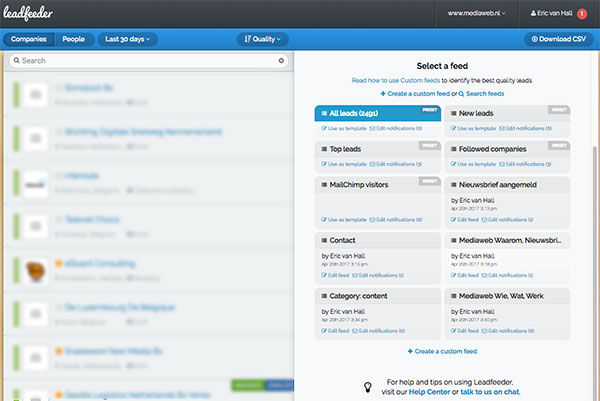Open the Eric van Hall user menu
This screenshot has height=401, width=600.
point(551,13)
